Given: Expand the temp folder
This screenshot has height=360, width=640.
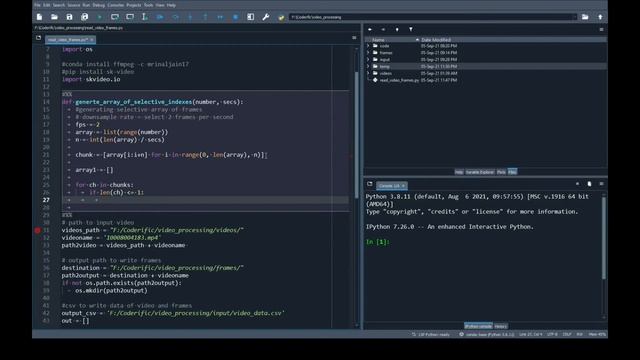Looking at the screenshot, I should click(x=368, y=66).
